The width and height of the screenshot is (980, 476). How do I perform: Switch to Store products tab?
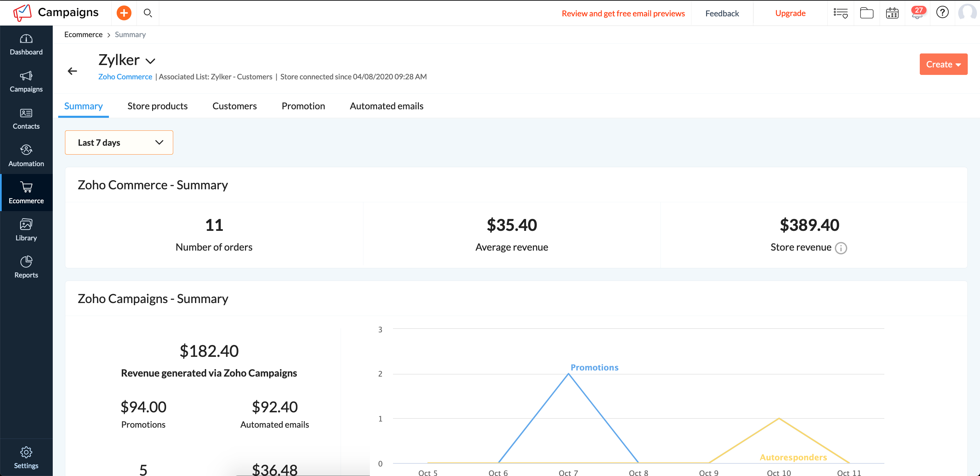coord(158,106)
